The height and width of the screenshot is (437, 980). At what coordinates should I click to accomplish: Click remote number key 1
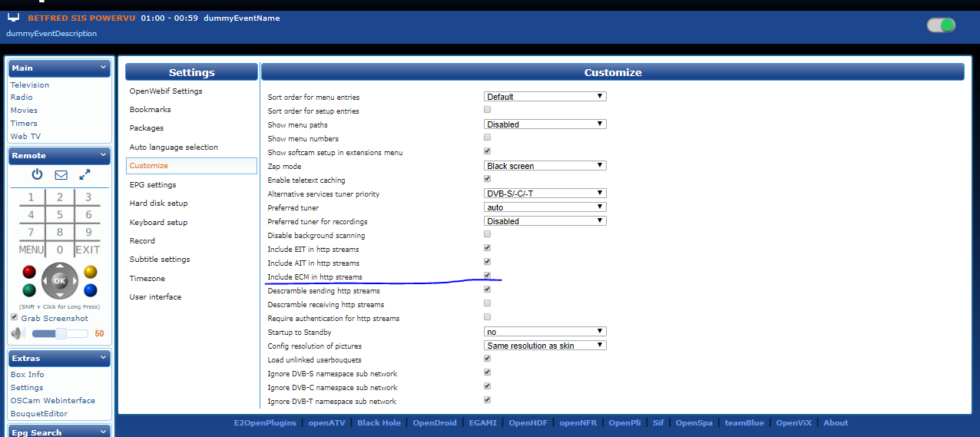[x=31, y=197]
